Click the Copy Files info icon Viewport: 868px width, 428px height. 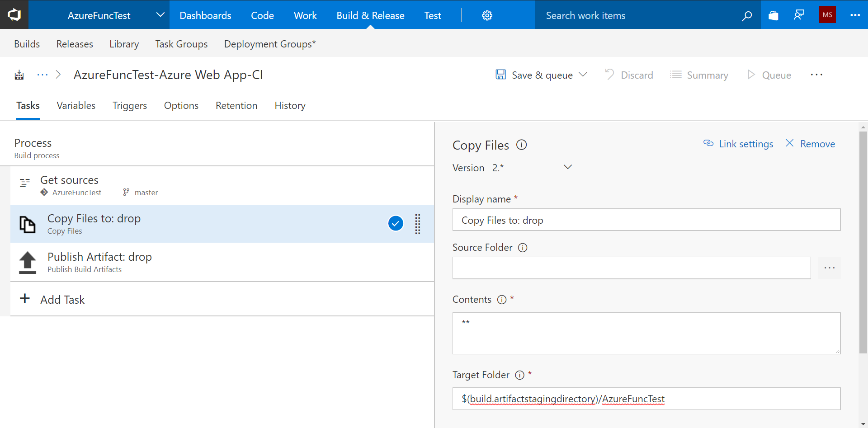click(x=522, y=145)
